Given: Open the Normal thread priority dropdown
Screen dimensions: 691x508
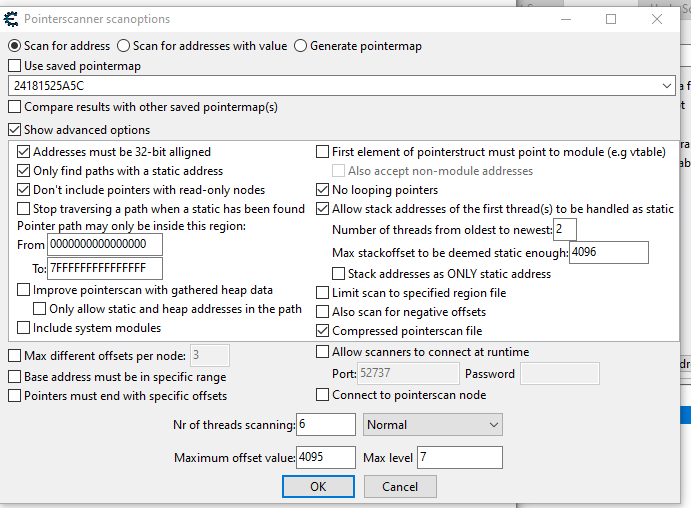Looking at the screenshot, I should (432, 425).
